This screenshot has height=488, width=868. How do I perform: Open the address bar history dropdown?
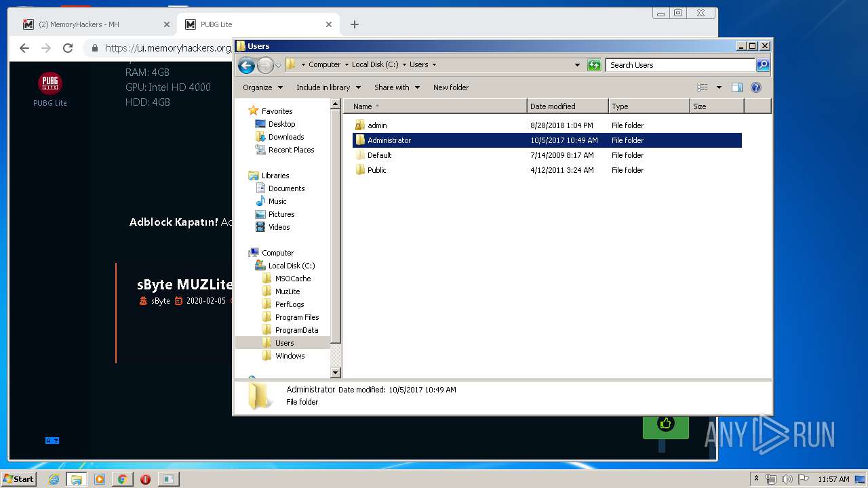tap(577, 65)
